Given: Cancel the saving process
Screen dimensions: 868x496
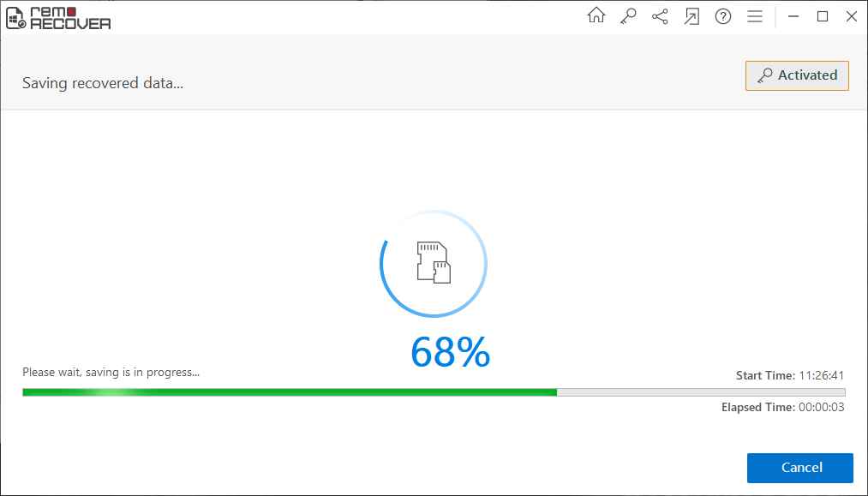Looking at the screenshot, I should [800, 468].
